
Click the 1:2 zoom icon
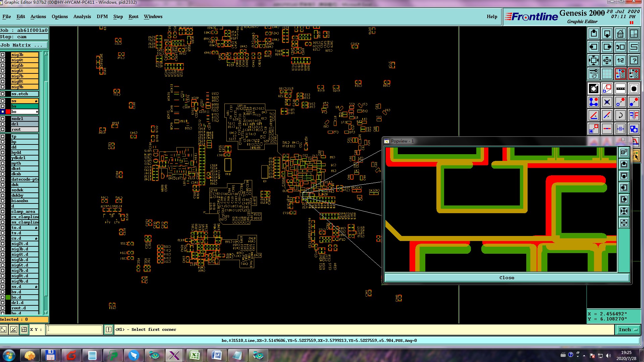620,60
